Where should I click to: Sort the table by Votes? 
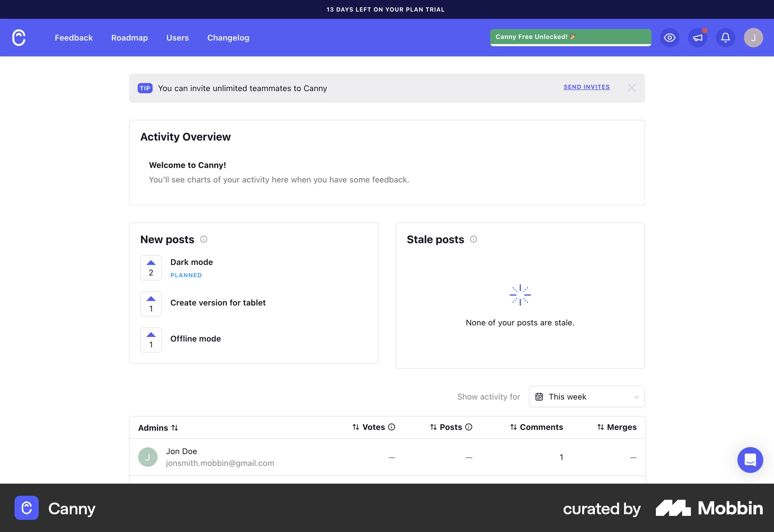(x=355, y=427)
